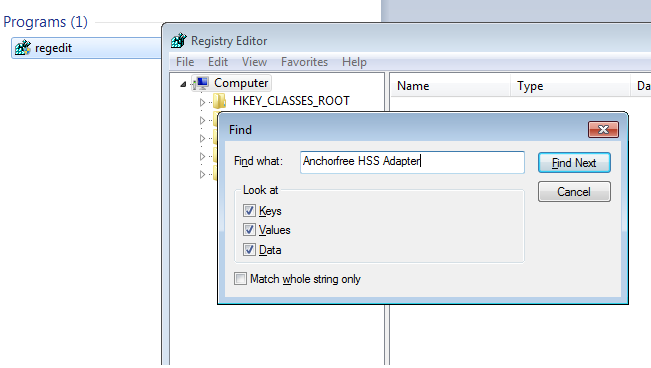Select the Computer label in tree
Screen dimensions: 651x368
(241, 83)
